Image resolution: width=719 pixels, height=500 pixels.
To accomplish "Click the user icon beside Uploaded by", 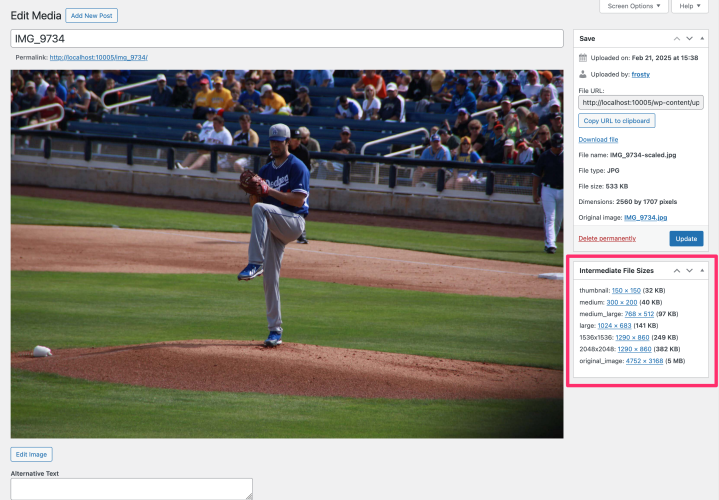I will click(584, 74).
